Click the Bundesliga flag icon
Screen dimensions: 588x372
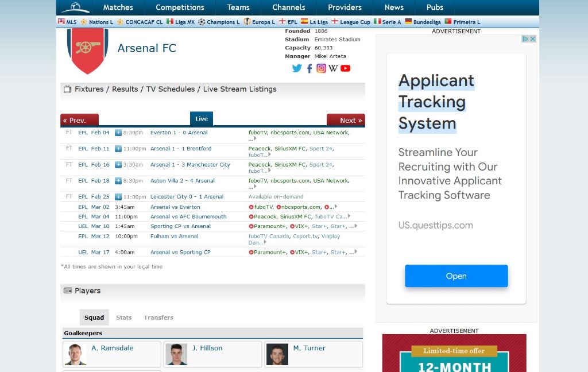[x=408, y=22]
